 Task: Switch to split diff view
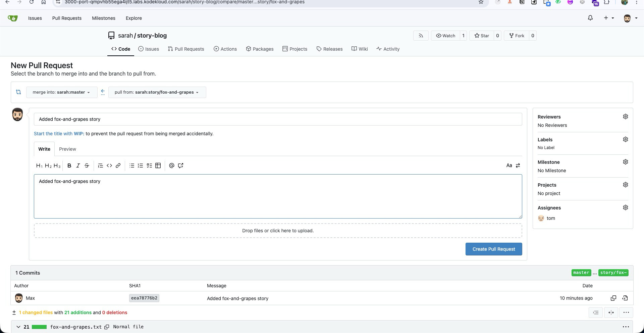611,313
